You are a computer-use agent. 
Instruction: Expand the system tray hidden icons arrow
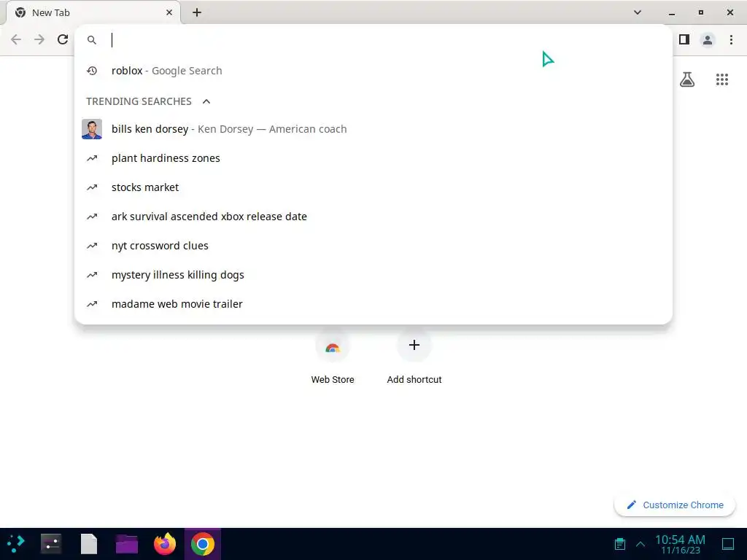[640, 544]
